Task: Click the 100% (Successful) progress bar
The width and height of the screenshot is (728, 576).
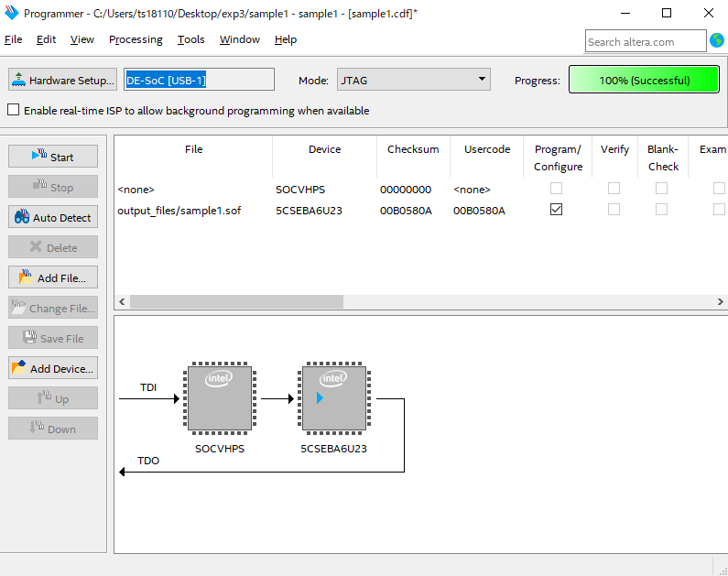Action: (x=644, y=80)
